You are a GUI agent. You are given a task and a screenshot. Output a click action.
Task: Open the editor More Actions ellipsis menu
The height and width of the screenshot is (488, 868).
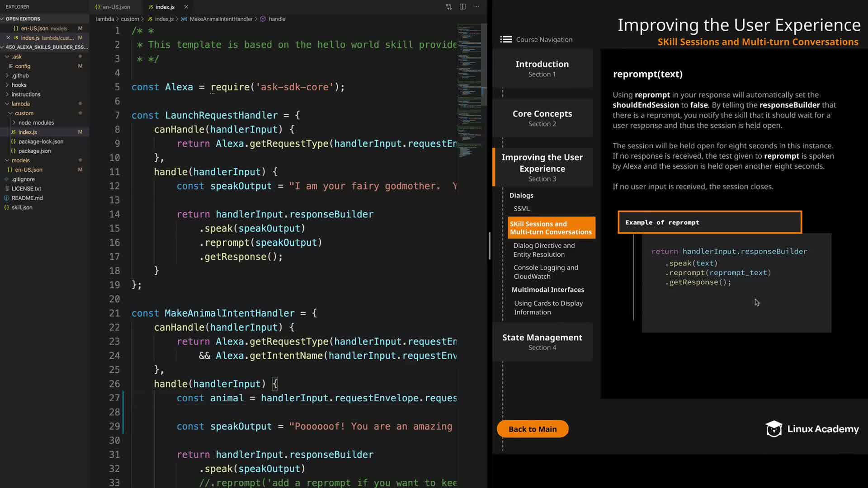476,7
